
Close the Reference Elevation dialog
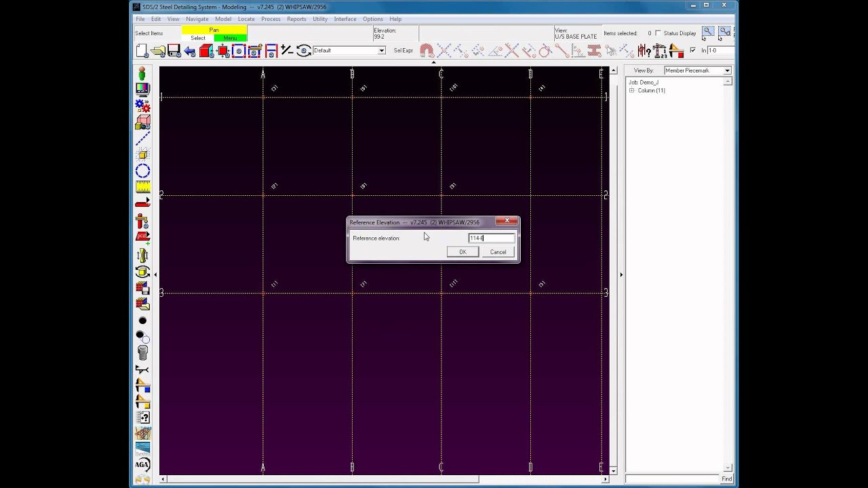[507, 221]
